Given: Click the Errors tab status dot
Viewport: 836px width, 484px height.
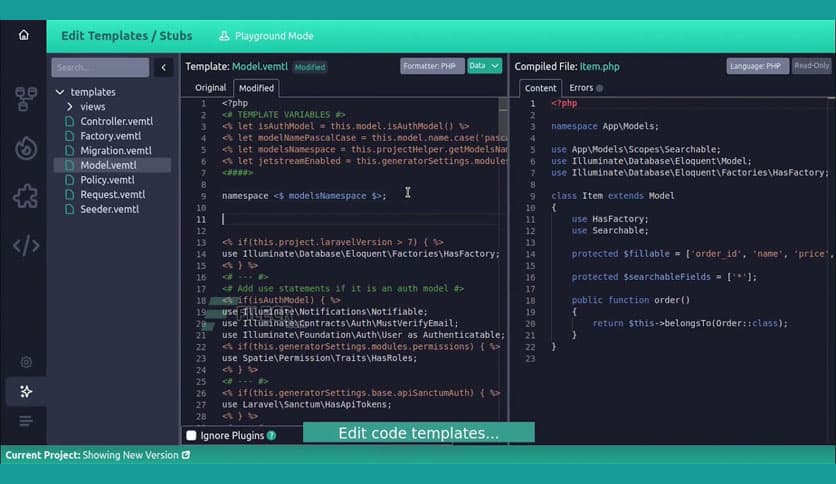Looking at the screenshot, I should coord(600,88).
